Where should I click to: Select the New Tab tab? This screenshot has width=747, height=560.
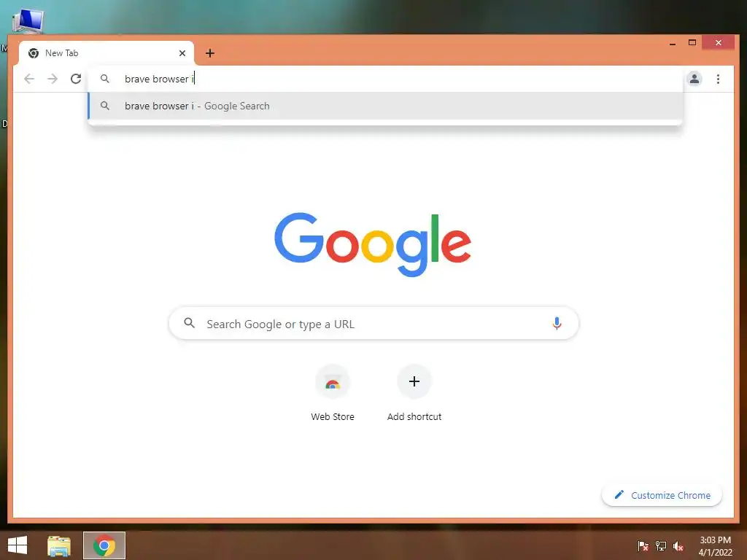(107, 52)
